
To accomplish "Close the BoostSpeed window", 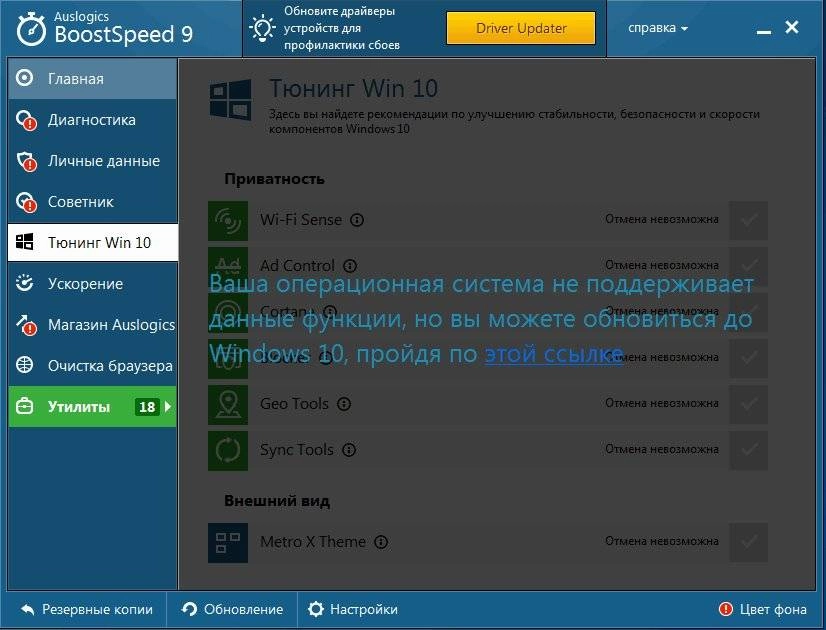I will point(792,27).
